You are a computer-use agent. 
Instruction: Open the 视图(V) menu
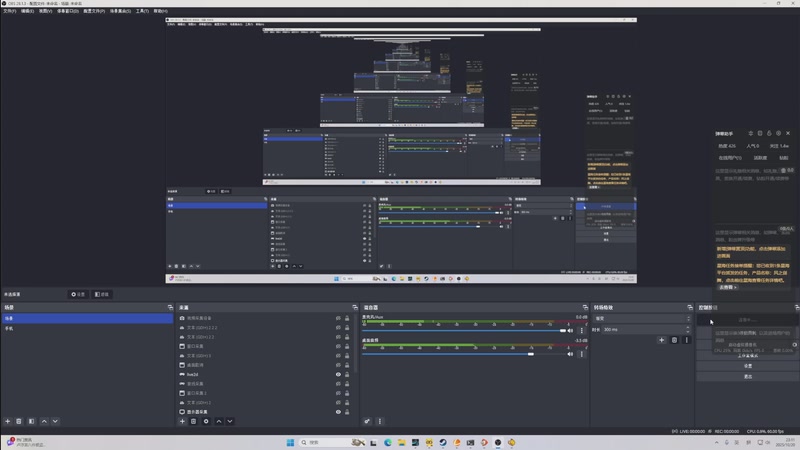click(45, 11)
